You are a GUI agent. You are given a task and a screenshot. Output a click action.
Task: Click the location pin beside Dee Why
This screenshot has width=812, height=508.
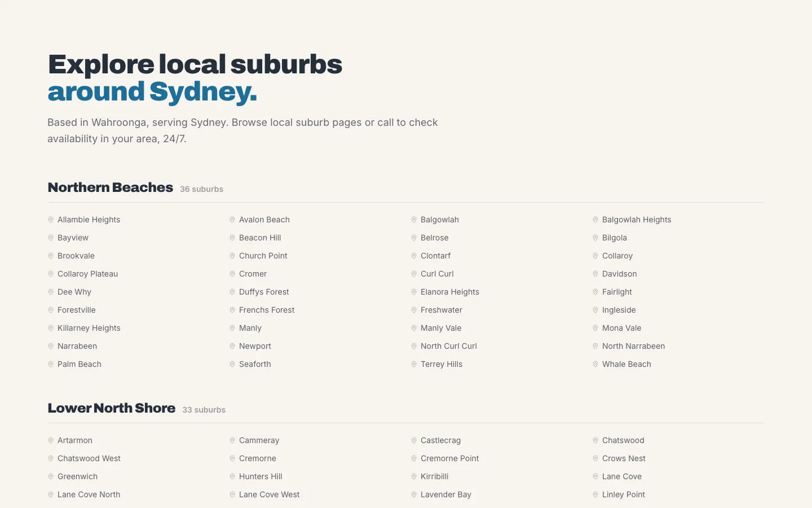[x=51, y=292]
